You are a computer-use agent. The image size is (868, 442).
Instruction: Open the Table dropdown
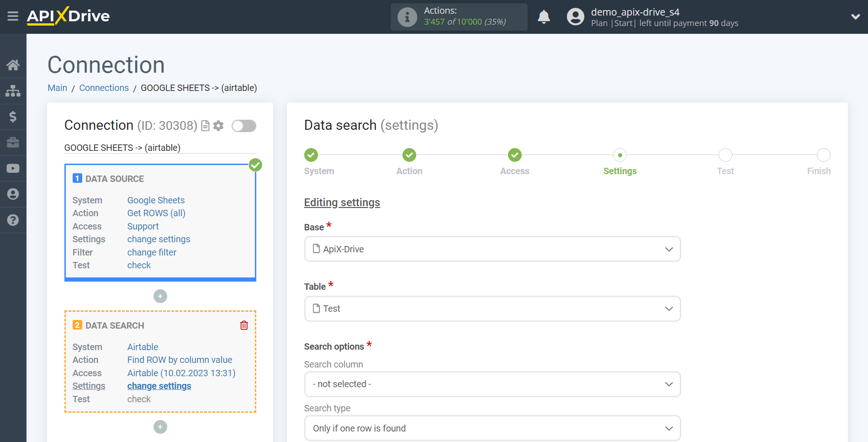click(x=492, y=309)
